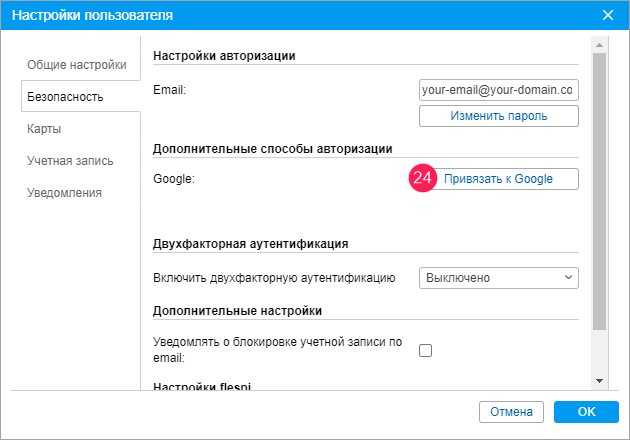Click the red 24 badge marker
Screen dimensions: 630x440
coord(424,179)
